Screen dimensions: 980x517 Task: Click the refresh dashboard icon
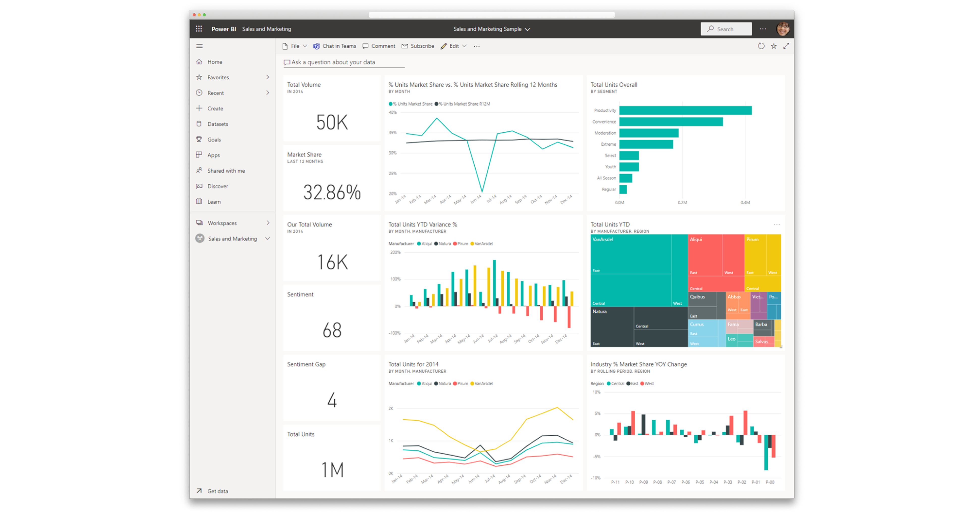coord(761,46)
